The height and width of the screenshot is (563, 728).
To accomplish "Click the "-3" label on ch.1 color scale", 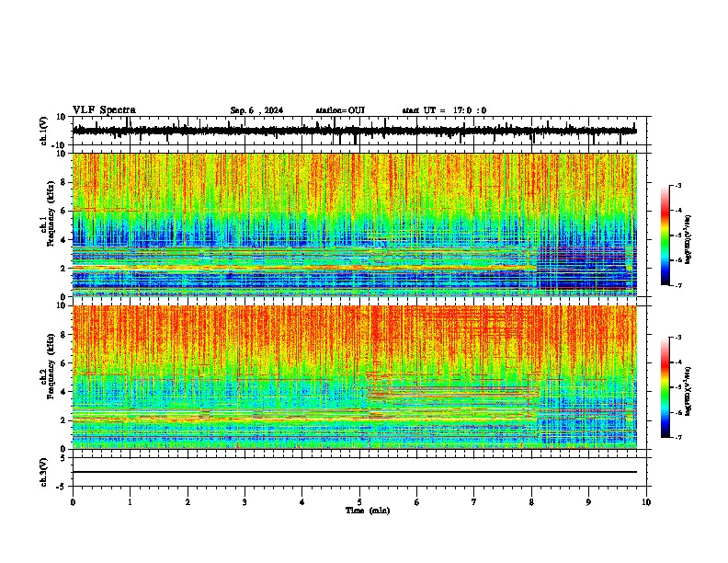I will coord(677,185).
